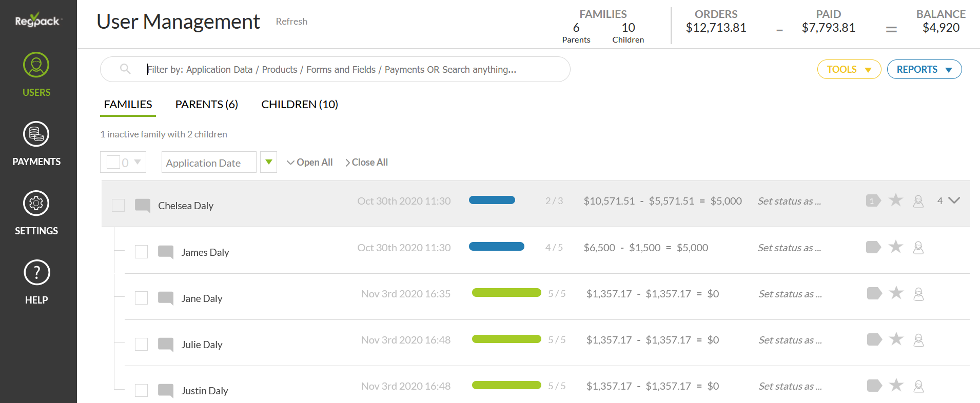Check the box next to Julie Daly
The width and height of the screenshot is (980, 403).
(142, 344)
